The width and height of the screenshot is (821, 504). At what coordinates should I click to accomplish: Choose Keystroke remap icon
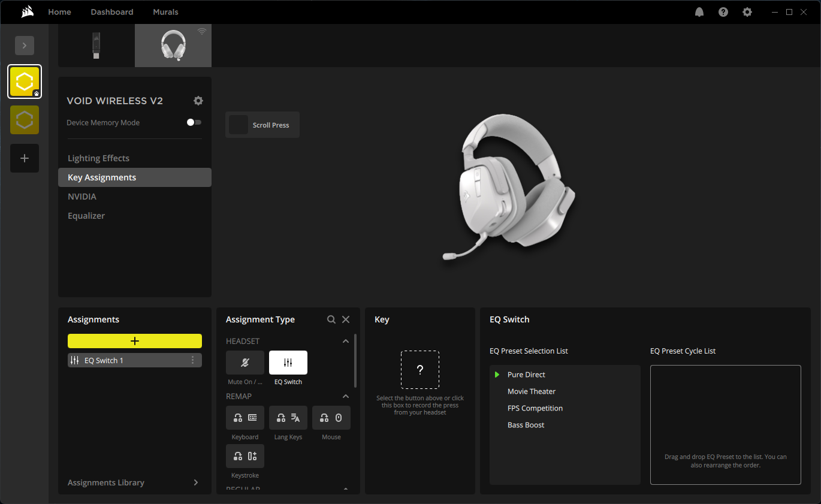click(245, 456)
